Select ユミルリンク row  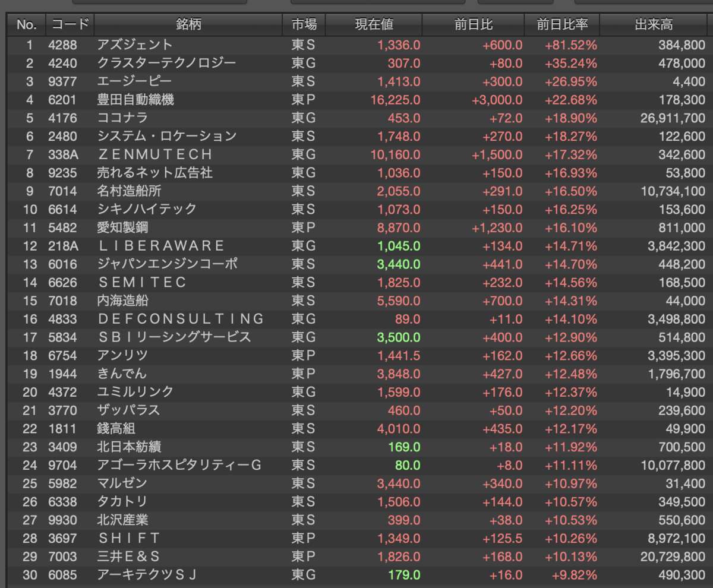click(358, 392)
